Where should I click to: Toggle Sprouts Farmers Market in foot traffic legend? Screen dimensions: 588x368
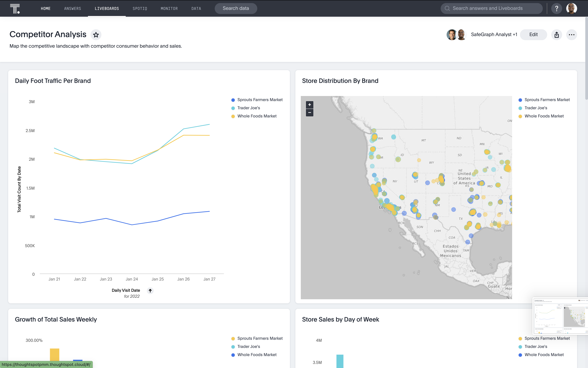tap(260, 100)
